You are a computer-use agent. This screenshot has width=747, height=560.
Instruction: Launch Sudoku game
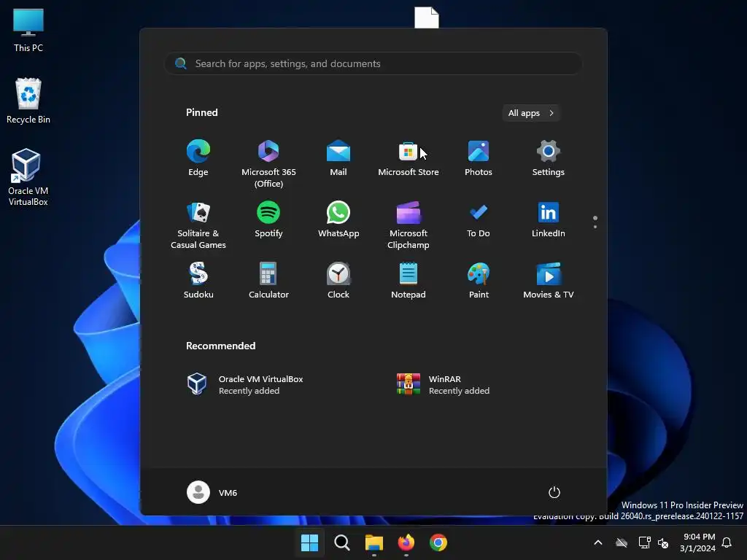(198, 281)
